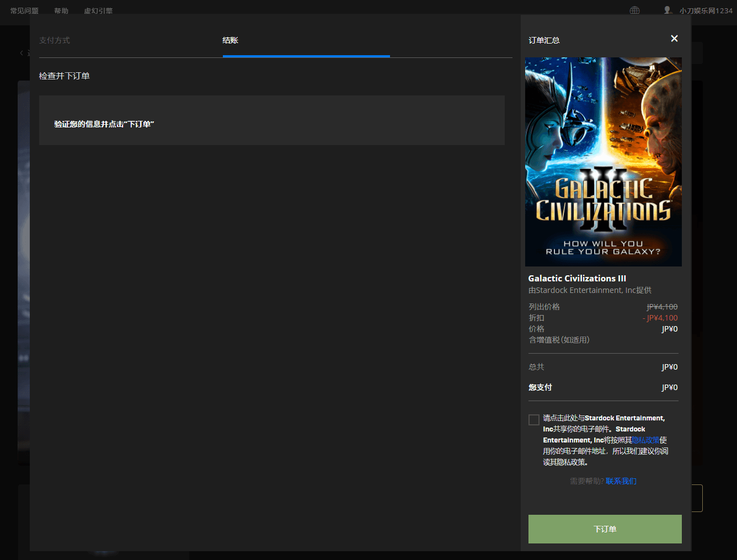
Task: Click the 含增值税(如适用) note
Action: (x=559, y=340)
